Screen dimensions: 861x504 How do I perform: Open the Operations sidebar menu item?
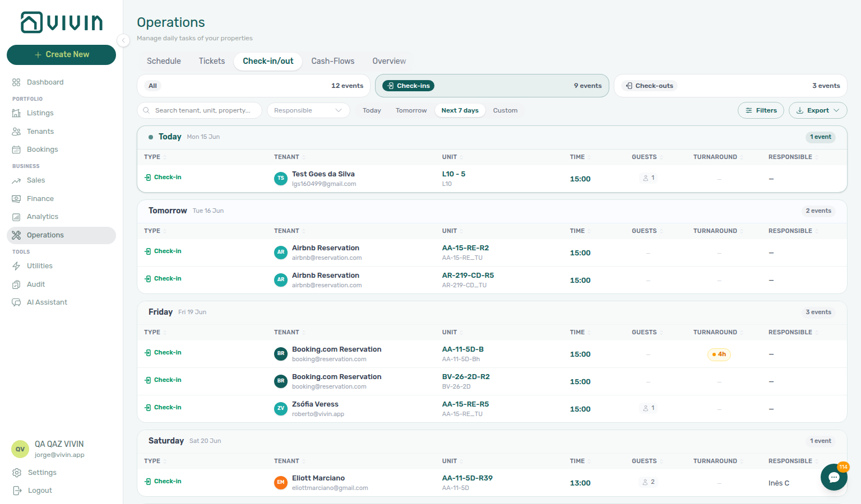click(61, 235)
